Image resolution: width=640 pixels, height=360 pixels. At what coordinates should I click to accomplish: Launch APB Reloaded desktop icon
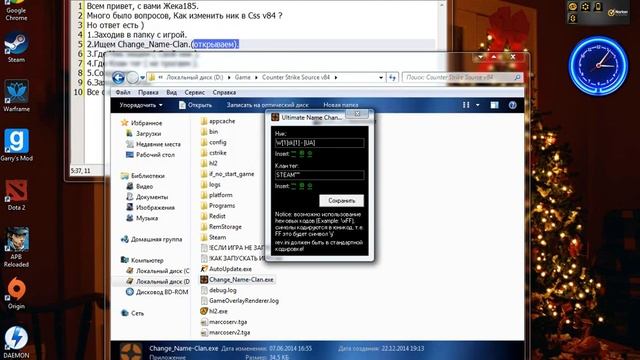click(16, 247)
